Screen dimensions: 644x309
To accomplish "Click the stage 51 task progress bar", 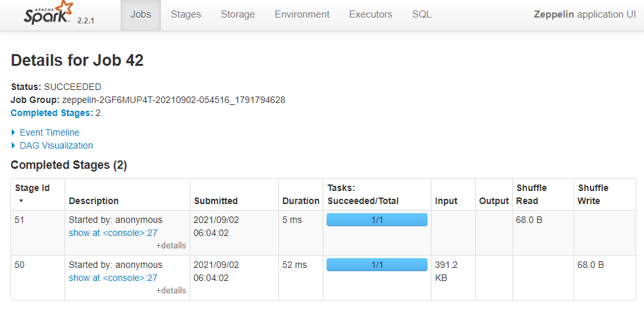I will click(x=377, y=220).
